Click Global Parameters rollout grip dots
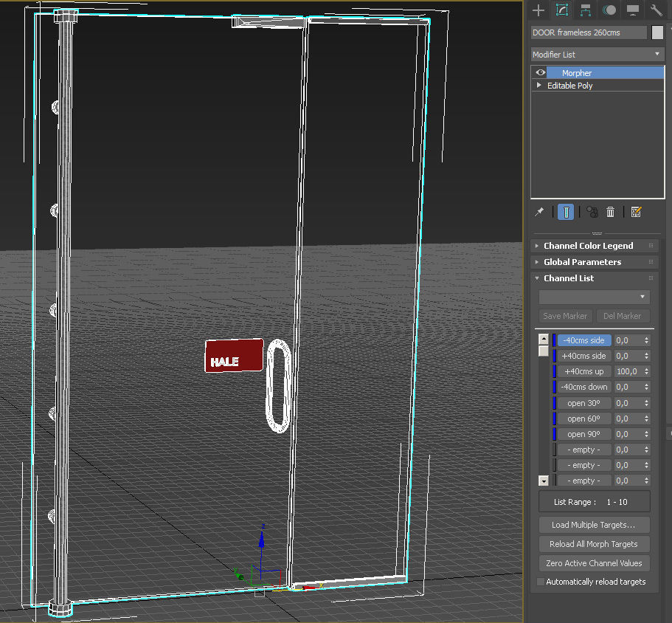The image size is (672, 623). (651, 262)
